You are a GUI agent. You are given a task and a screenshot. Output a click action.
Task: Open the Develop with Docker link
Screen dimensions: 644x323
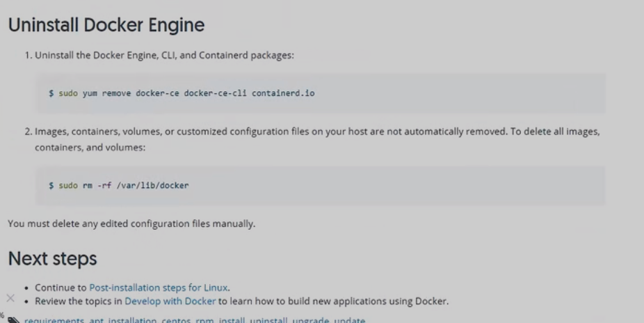pos(170,301)
